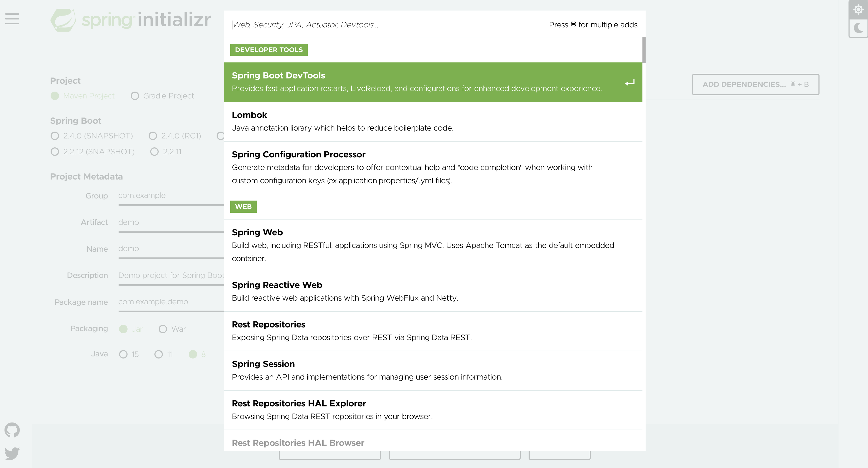The width and height of the screenshot is (868, 468).
Task: Switch to light theme sun icon
Action: point(858,9)
